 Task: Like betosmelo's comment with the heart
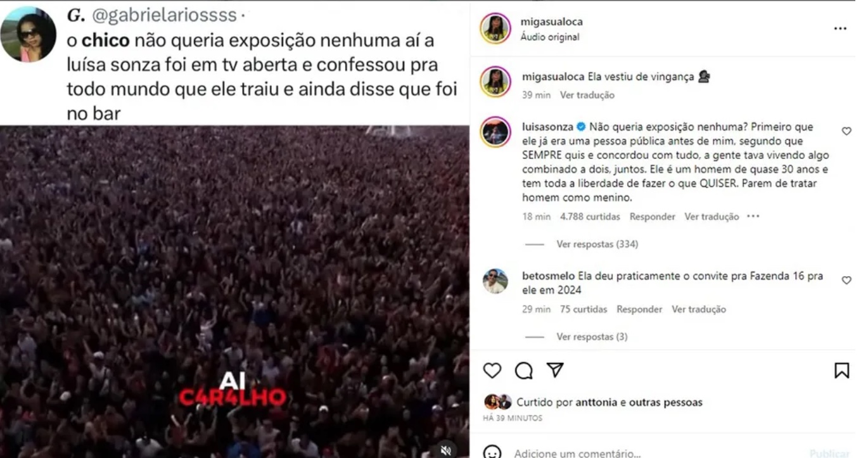coord(846,280)
